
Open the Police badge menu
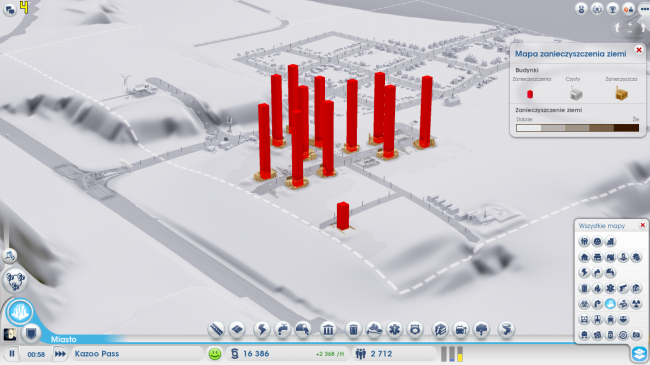415,330
